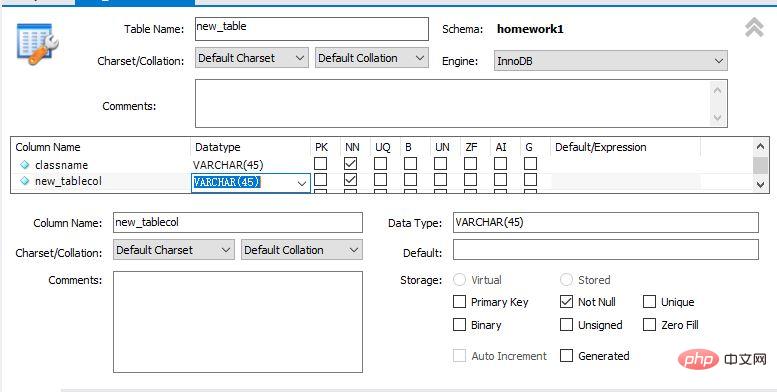This screenshot has height=392, width=777.
Task: Click table comments scrollbar up arrow
Action: [718, 90]
